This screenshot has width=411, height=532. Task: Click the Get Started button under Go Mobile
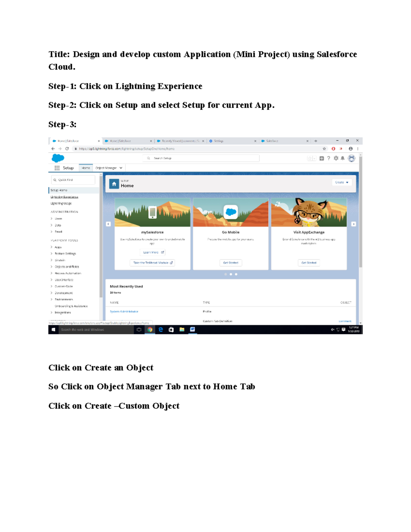tap(230, 263)
